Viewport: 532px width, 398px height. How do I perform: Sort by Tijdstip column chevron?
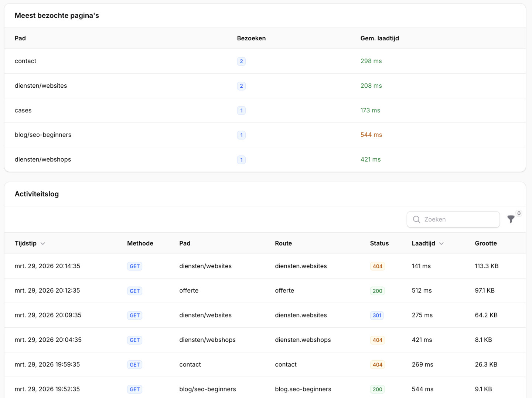43,243
